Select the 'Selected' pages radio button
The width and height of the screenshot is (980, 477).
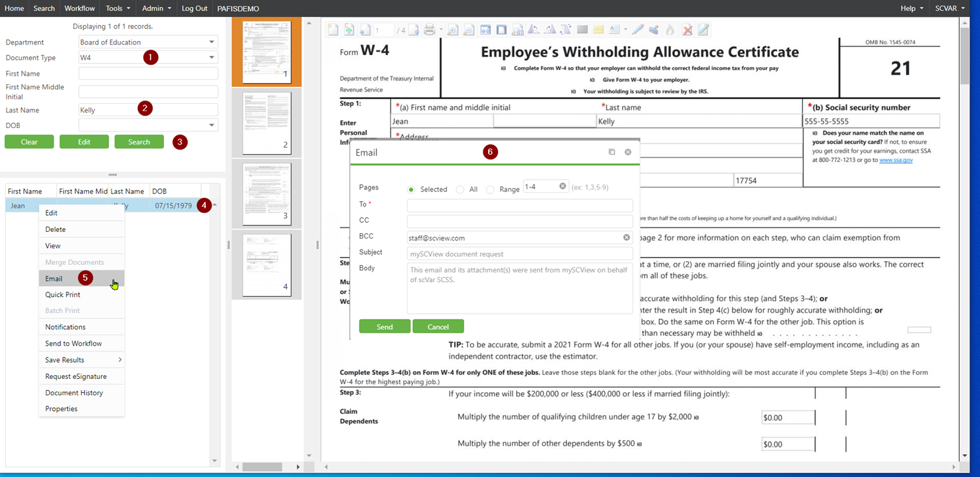click(x=411, y=189)
